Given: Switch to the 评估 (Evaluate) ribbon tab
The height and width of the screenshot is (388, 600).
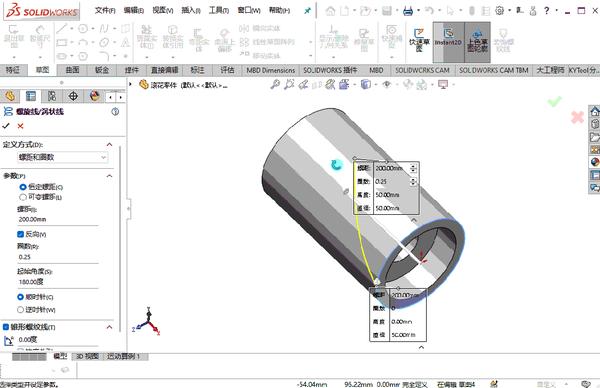Looking at the screenshot, I should pos(227,70).
